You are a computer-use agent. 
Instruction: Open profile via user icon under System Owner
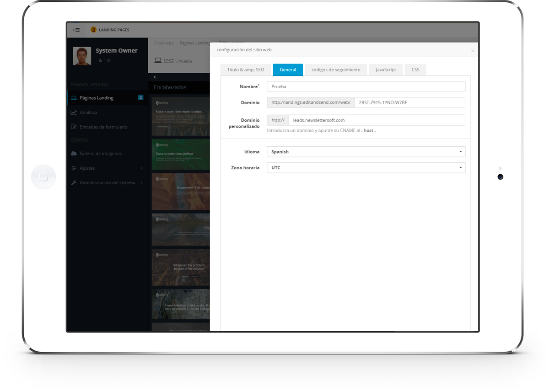[x=100, y=60]
